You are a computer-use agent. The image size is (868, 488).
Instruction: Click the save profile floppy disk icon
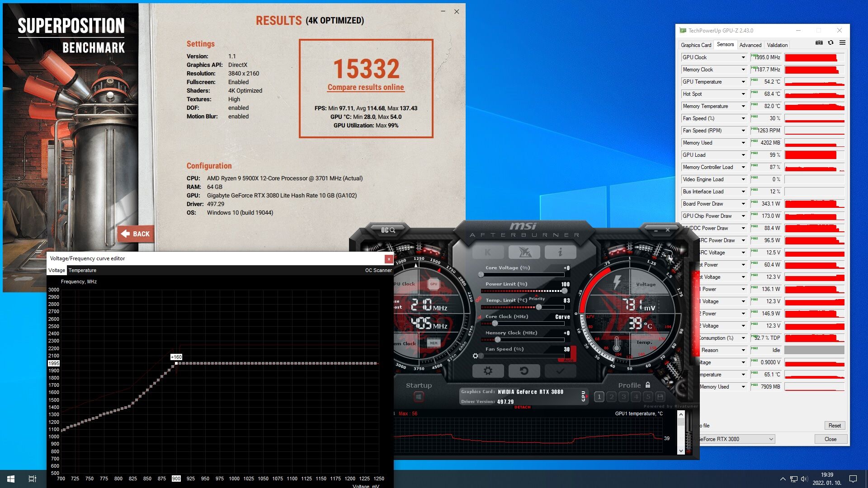(x=660, y=397)
